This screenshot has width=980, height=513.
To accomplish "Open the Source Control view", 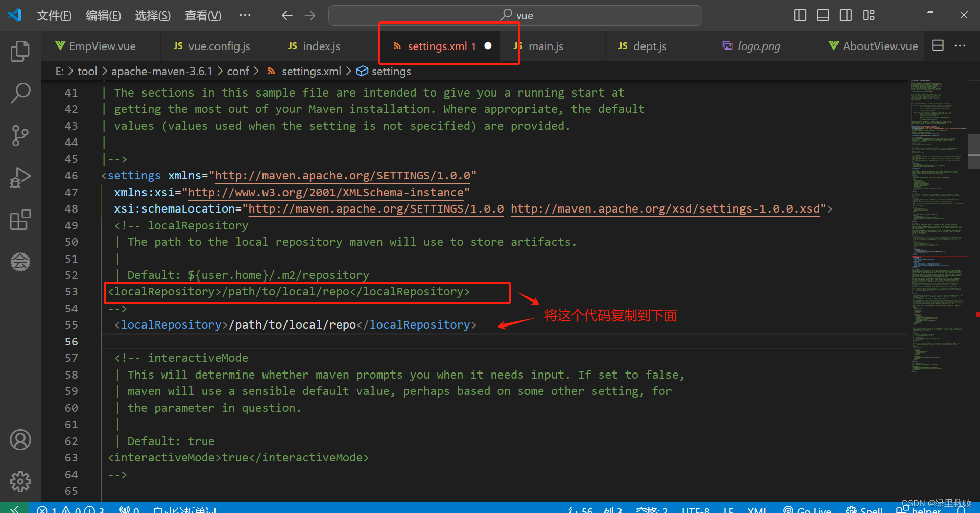I will [x=20, y=135].
